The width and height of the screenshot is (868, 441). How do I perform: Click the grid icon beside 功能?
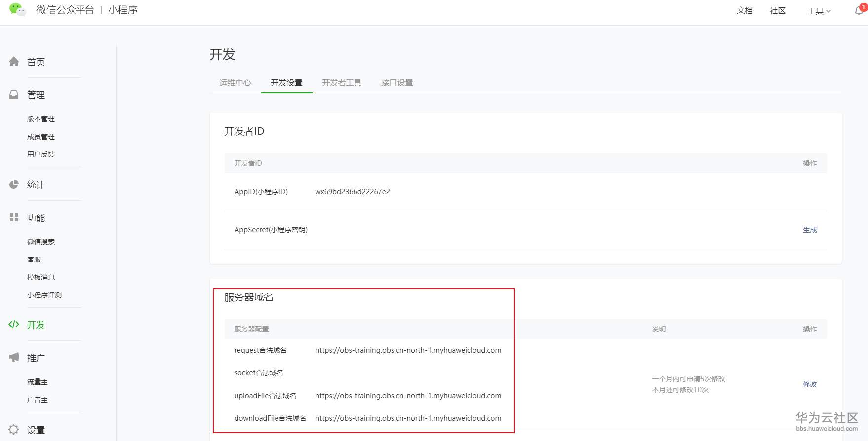pos(14,218)
